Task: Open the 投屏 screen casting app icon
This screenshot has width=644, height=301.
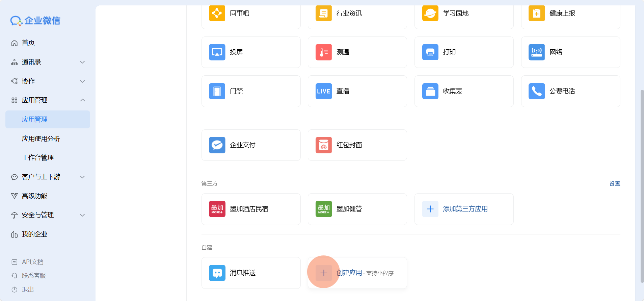Action: point(217,52)
